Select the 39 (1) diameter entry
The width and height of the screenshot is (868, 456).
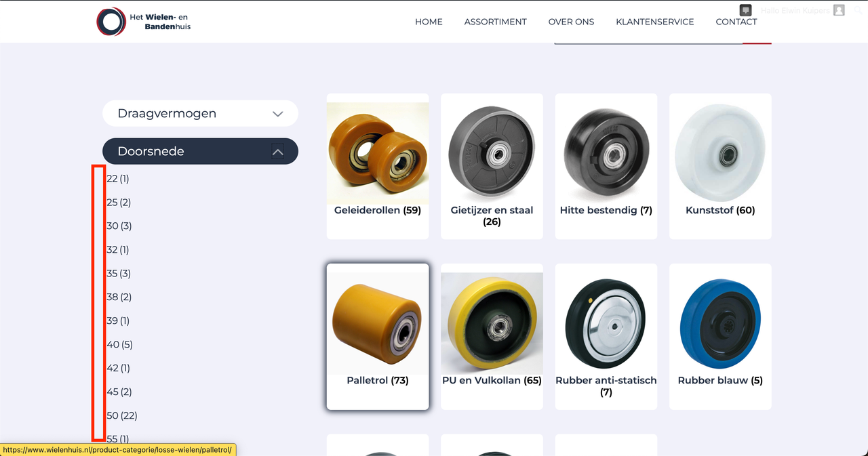[x=118, y=320]
